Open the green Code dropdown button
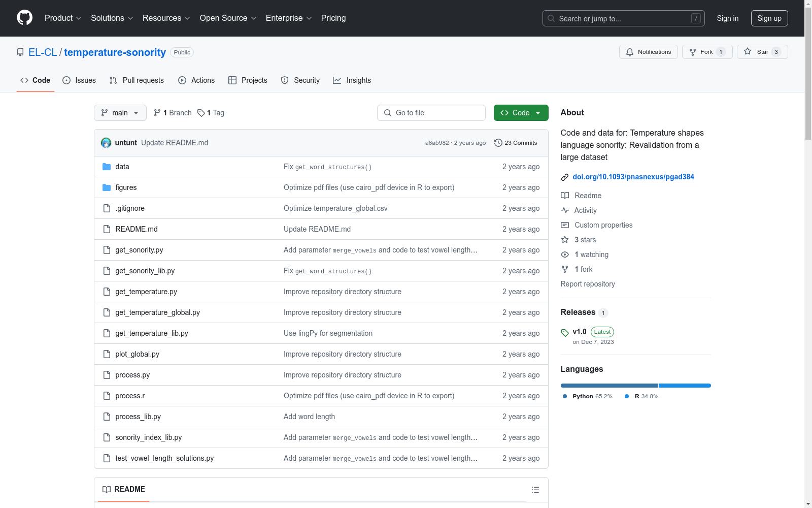 [521, 113]
